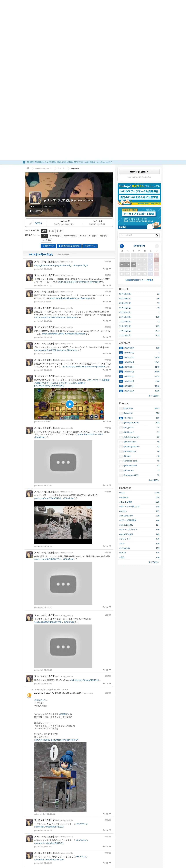Screen dimensions: 186x868
Task: Open the camping figure image
Action: pyautogui.click(x=60, y=777)
